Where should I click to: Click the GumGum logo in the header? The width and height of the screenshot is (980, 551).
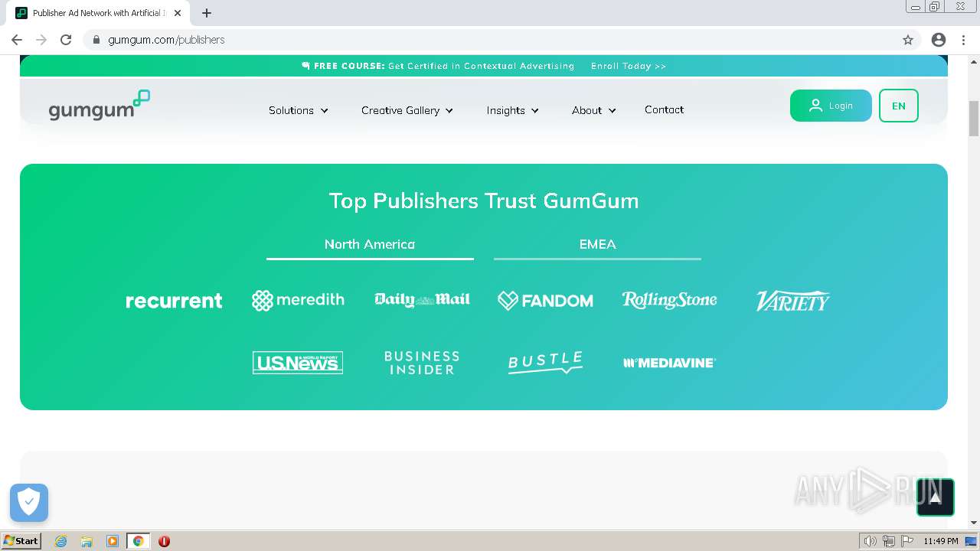coord(99,106)
